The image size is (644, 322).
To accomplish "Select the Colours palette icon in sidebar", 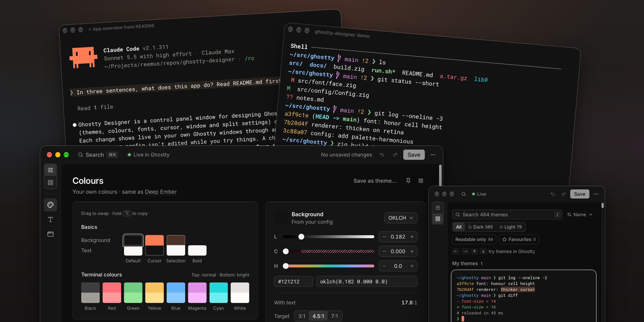I will coord(51,205).
